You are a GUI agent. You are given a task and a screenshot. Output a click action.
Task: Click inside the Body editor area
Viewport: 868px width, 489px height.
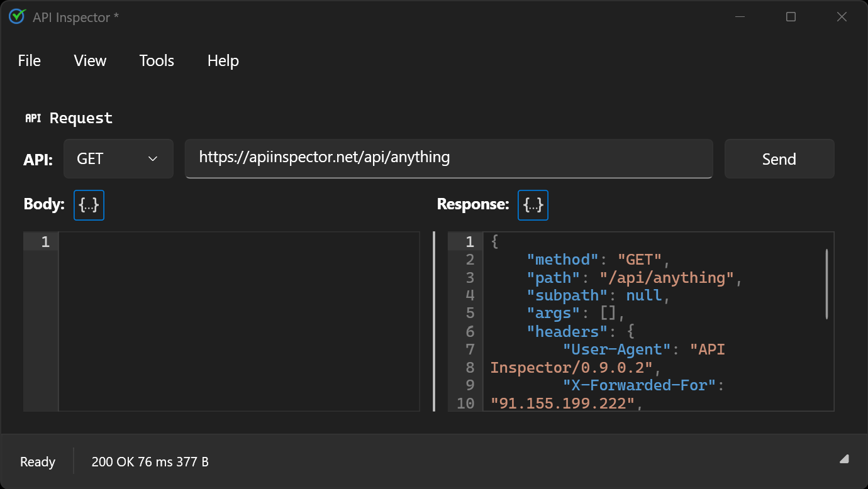click(x=239, y=322)
